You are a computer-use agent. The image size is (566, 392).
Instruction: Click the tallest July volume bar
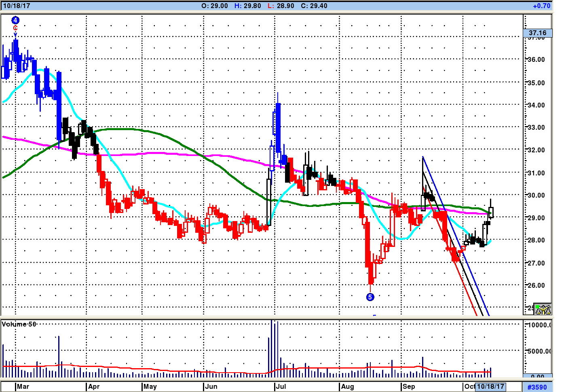(x=271, y=348)
